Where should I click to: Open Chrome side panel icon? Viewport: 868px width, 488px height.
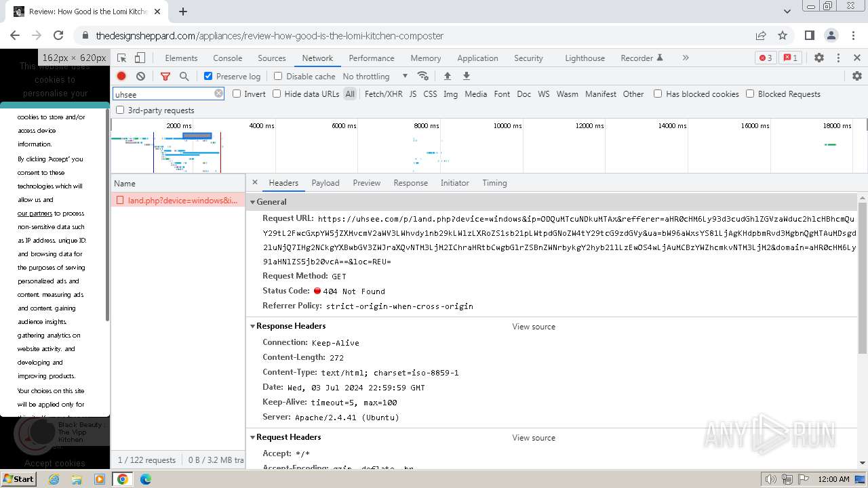coord(810,35)
